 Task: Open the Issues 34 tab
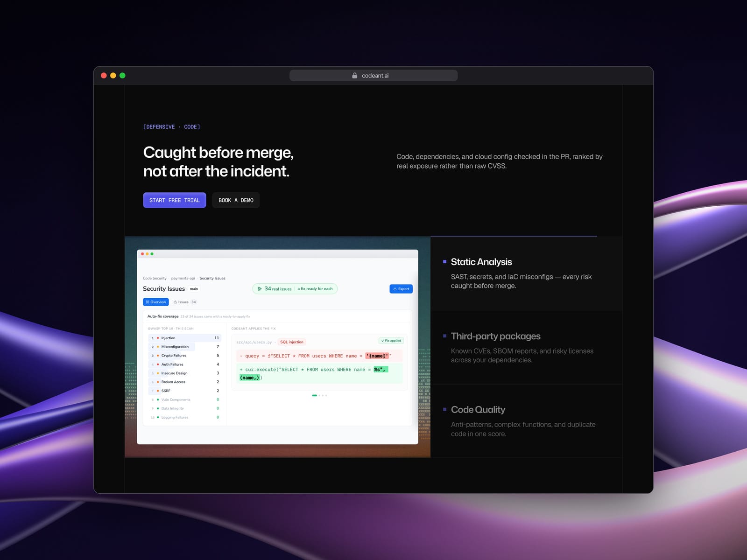[x=185, y=302]
